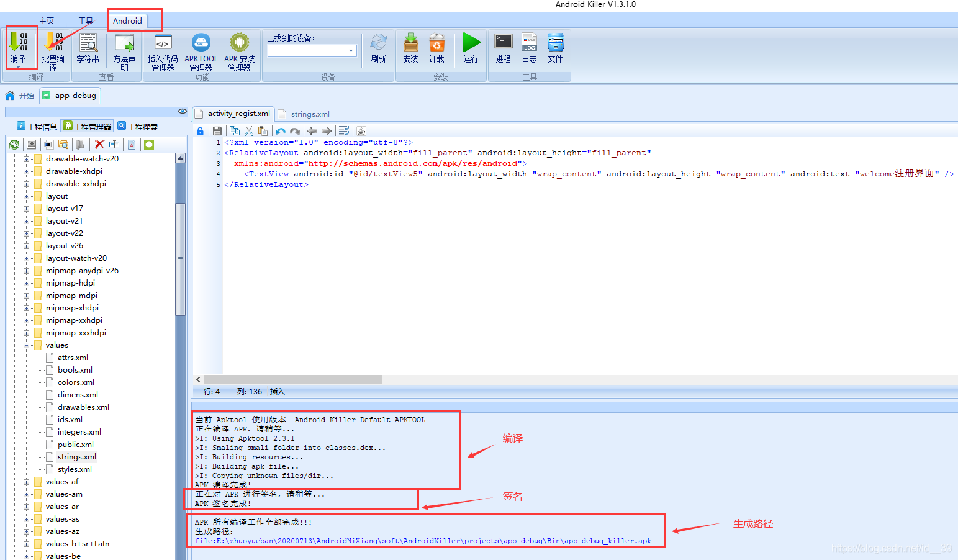This screenshot has height=560, width=958.
Task: Open the APKTOOL 管理器
Action: click(201, 42)
